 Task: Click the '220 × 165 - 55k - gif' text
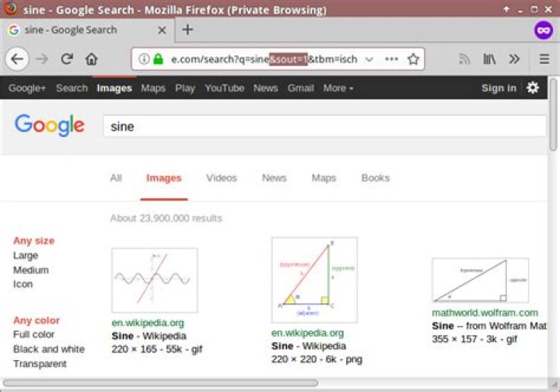(x=157, y=349)
